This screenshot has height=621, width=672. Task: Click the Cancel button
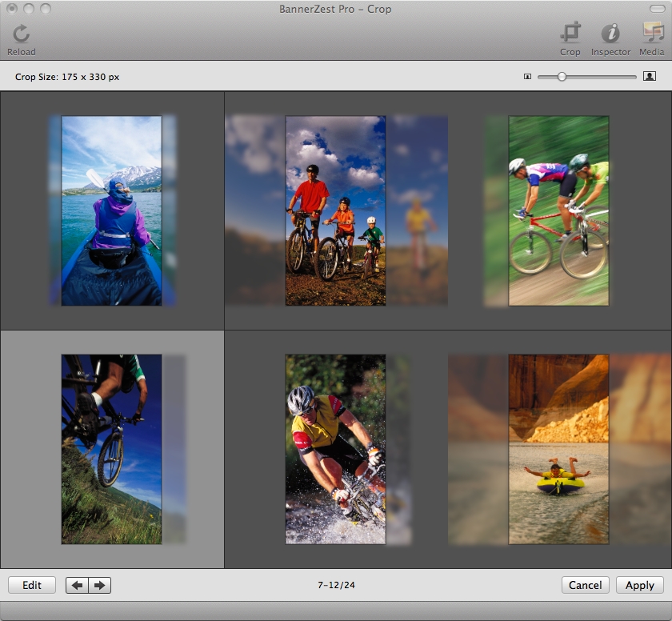tap(585, 585)
